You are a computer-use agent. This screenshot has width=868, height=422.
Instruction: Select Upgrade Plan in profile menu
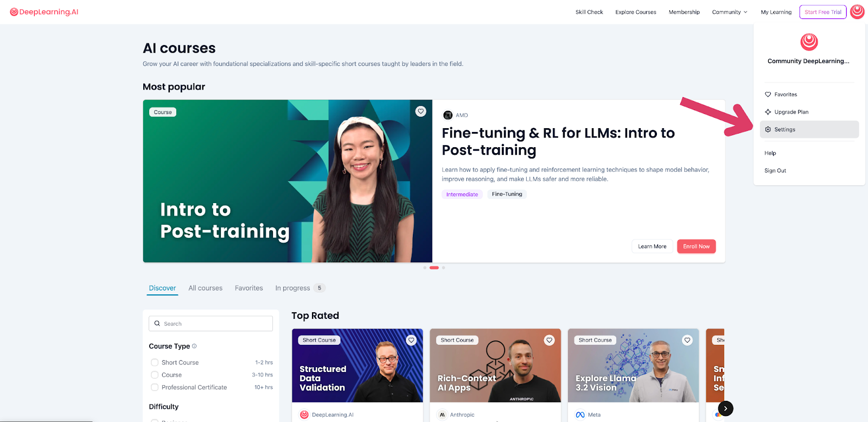tap(791, 112)
